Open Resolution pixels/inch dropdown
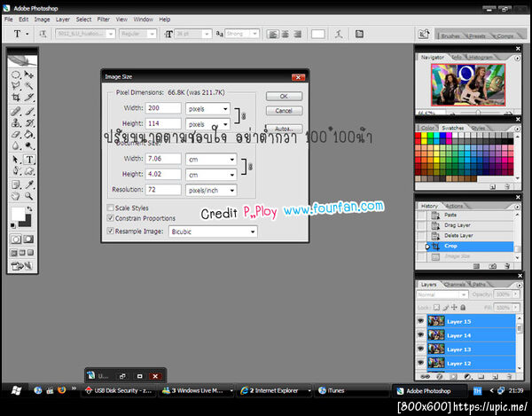The width and height of the screenshot is (532, 416). pos(211,191)
